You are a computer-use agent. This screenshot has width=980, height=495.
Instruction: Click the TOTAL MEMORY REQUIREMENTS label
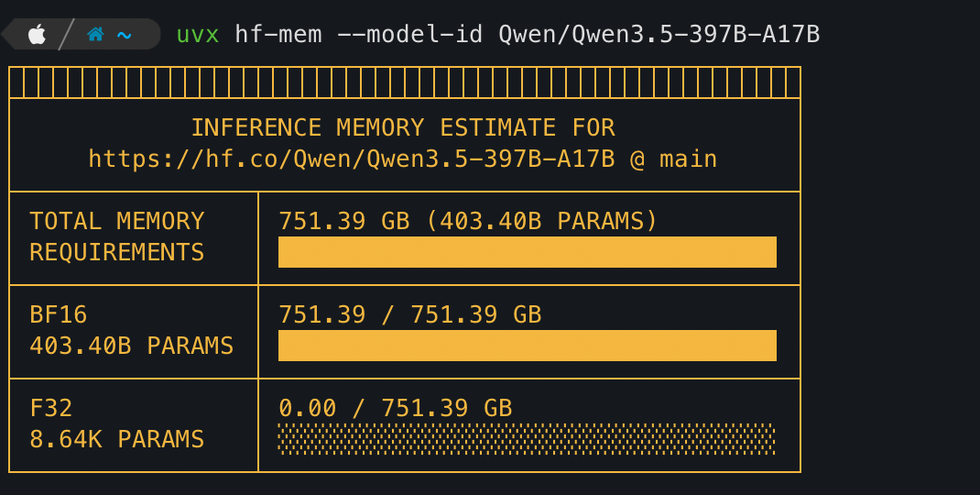[x=117, y=236]
